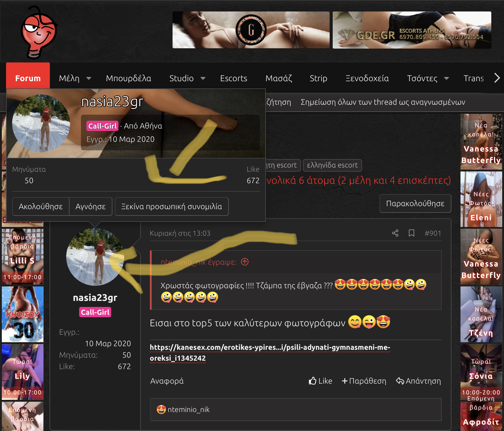Click the red lightbulb site logo
The width and height of the screenshot is (504, 431).
tap(38, 32)
